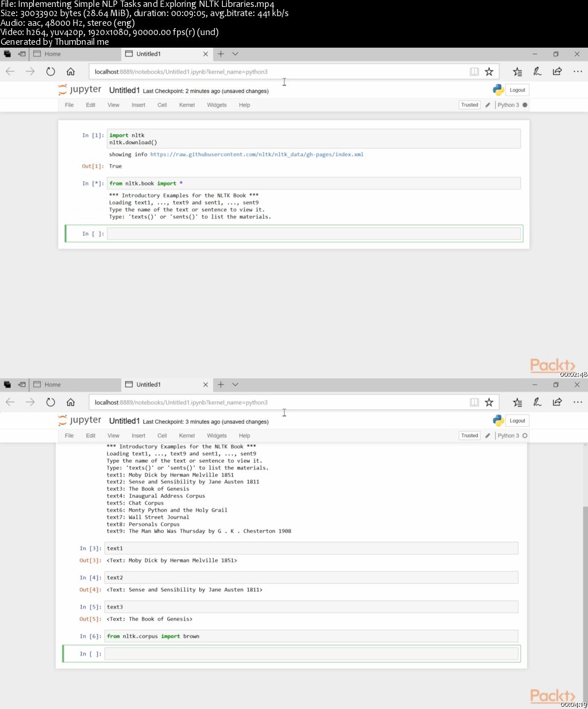Open the Cell menu in the 00:02:48 frame
Image resolution: width=588 pixels, height=709 pixels.
tap(163, 105)
